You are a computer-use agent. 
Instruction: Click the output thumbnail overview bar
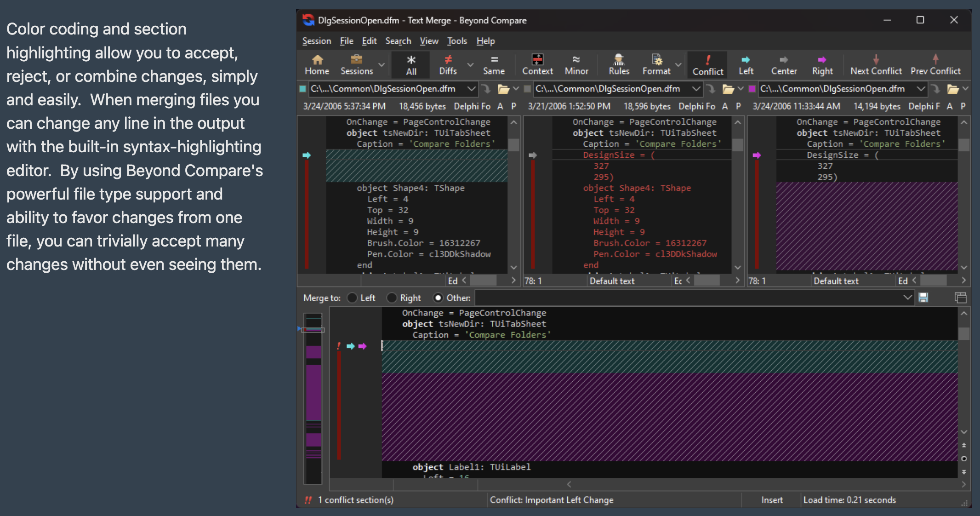(x=313, y=398)
